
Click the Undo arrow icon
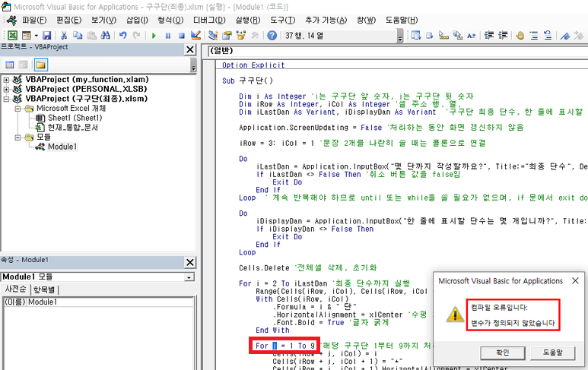point(122,36)
